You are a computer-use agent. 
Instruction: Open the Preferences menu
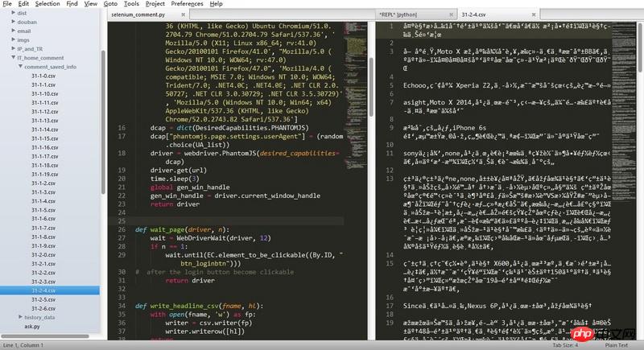point(187,4)
